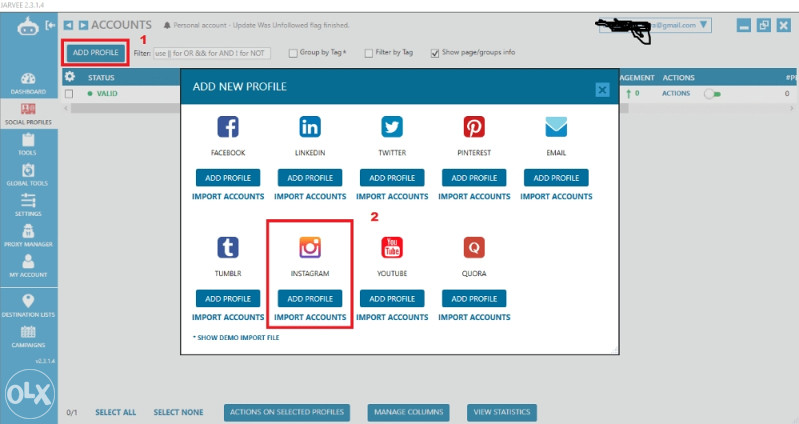Click the notification bell icon
The height and width of the screenshot is (424, 799).
(x=167, y=25)
